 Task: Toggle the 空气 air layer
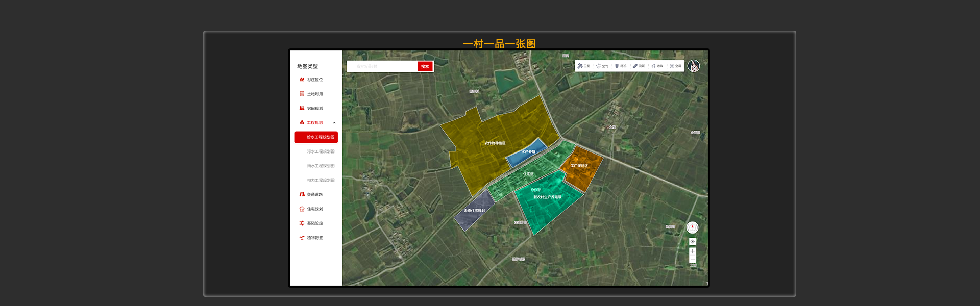602,66
